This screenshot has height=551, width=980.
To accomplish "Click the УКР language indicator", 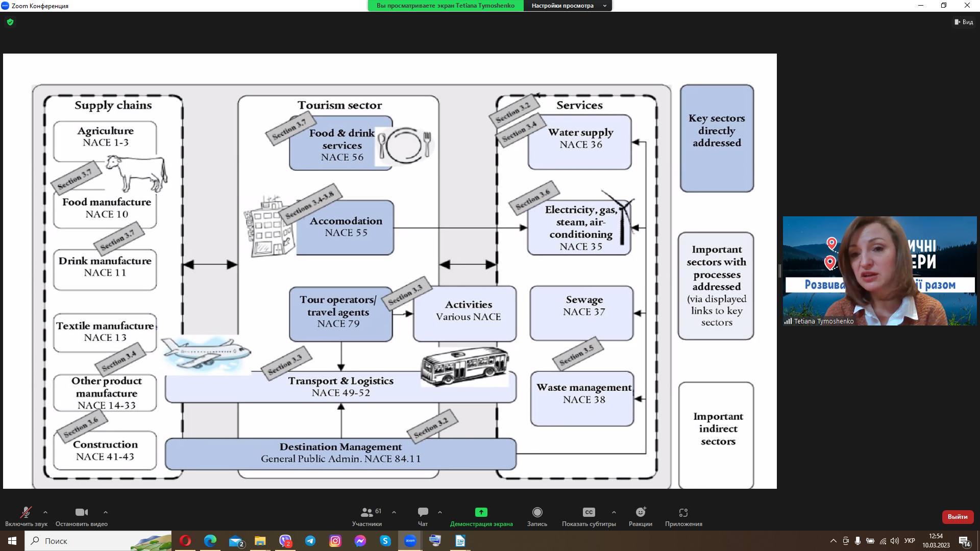I will (x=910, y=541).
